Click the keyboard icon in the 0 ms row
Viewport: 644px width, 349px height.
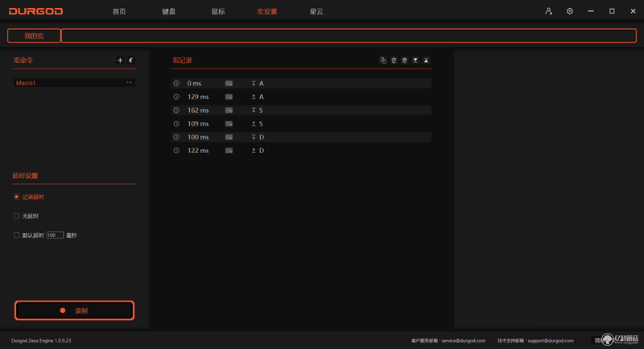[x=229, y=84]
